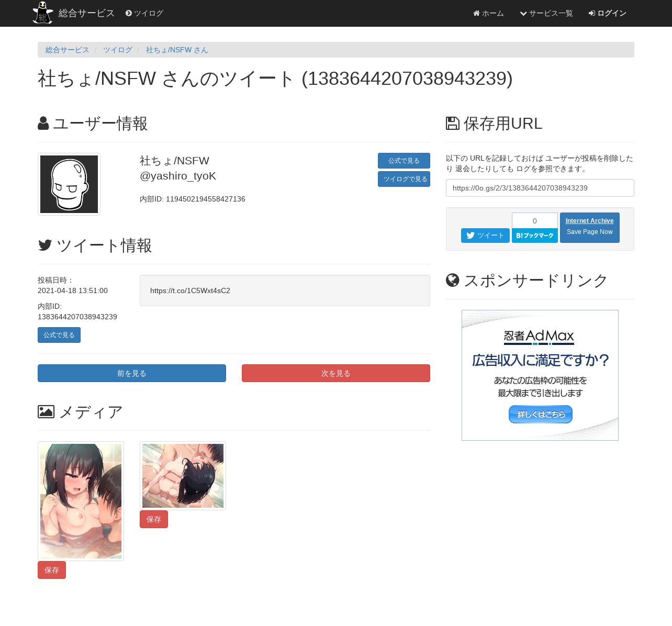Click tweet text https://t.co/1C5Wxt4sC2

point(190,290)
